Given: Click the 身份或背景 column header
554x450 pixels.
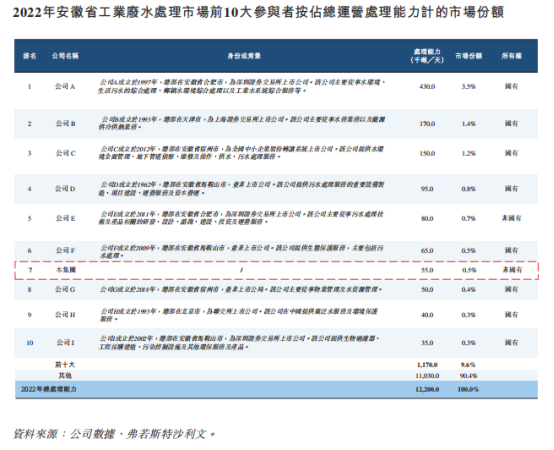Looking at the screenshot, I should click(244, 56).
